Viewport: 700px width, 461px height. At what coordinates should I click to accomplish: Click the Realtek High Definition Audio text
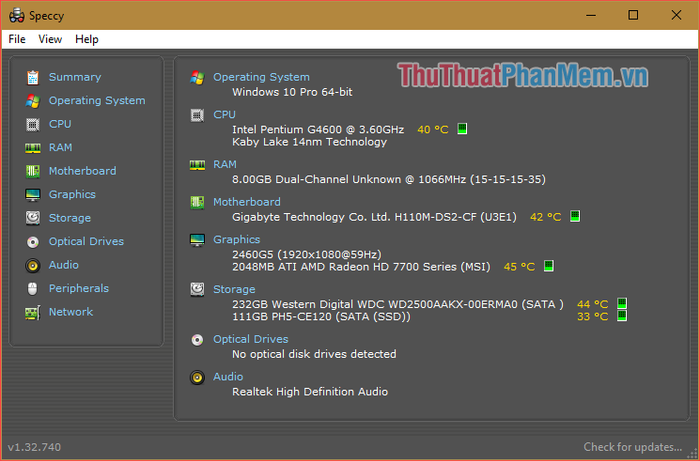tap(310, 392)
